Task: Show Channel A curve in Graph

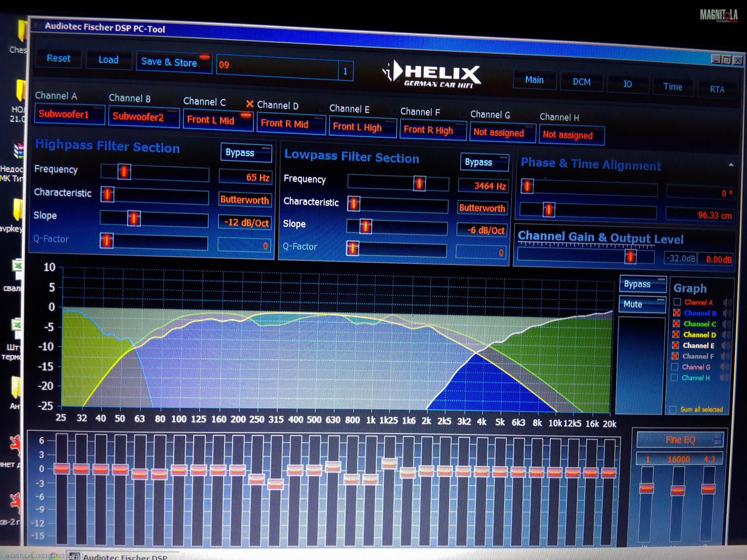Action: pyautogui.click(x=677, y=302)
